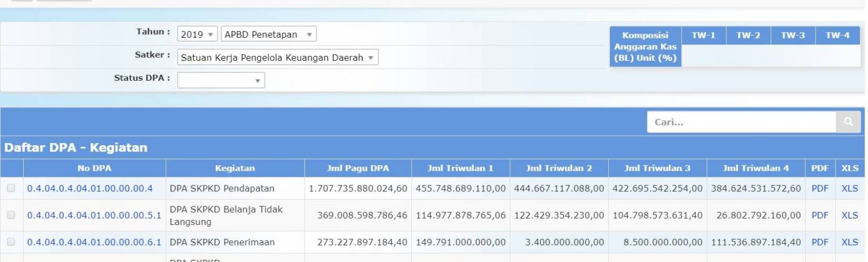
Task: Click the Jml Triwulan 2 column header
Action: pyautogui.click(x=559, y=168)
